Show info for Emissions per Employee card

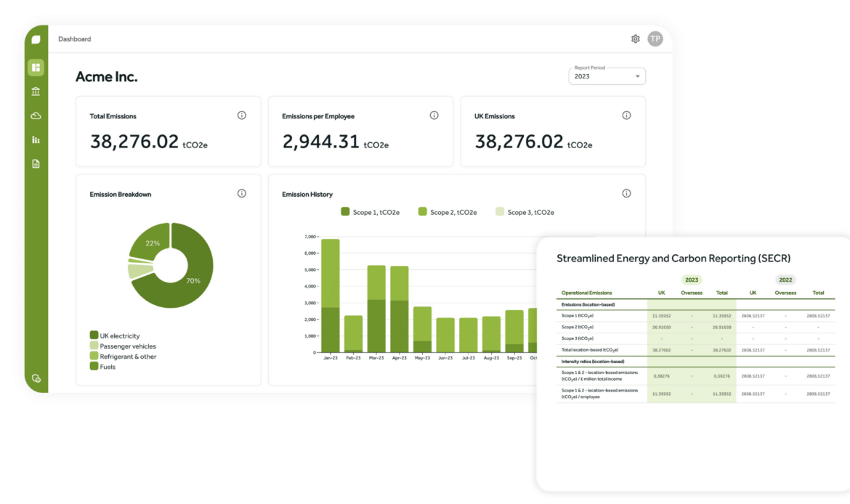pos(434,115)
